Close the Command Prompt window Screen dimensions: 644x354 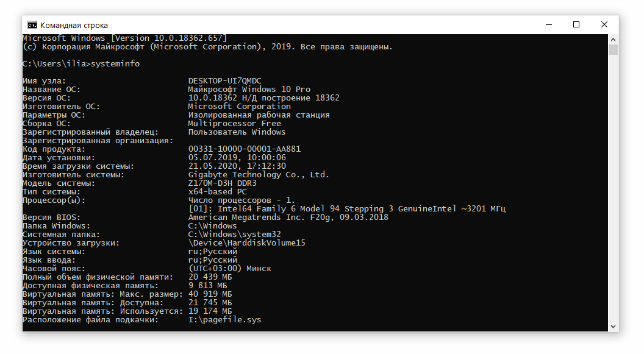point(604,25)
